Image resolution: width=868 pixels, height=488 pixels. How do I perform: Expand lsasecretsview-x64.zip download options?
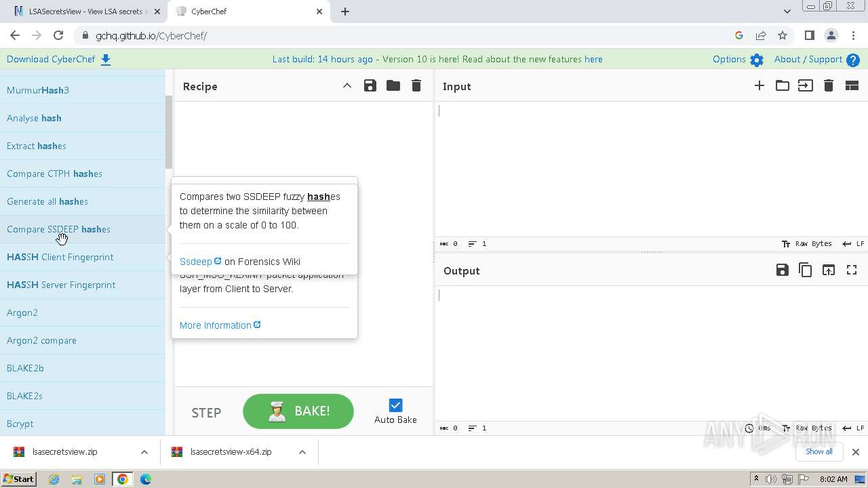click(302, 452)
